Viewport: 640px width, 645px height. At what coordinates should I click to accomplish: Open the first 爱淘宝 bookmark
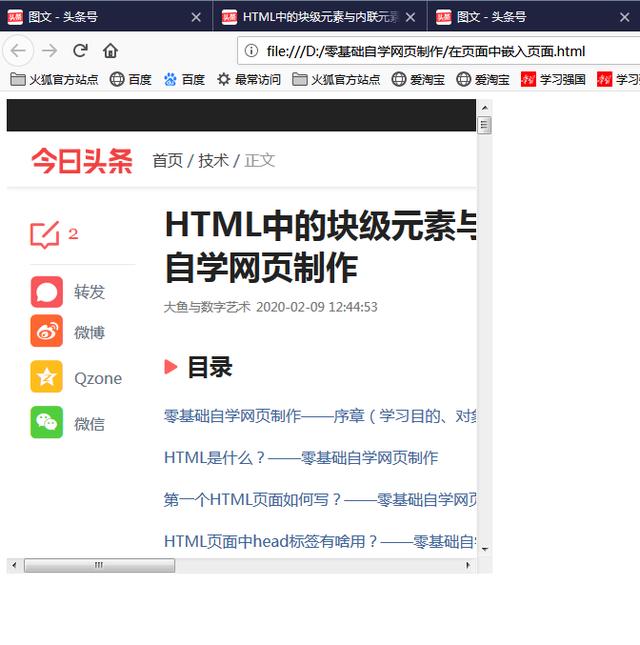tap(418, 79)
